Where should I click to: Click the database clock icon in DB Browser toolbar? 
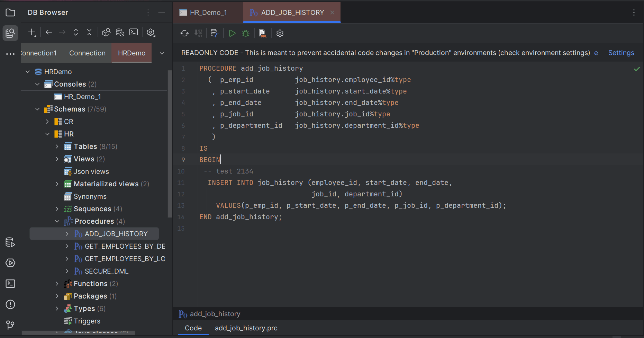[x=120, y=33]
